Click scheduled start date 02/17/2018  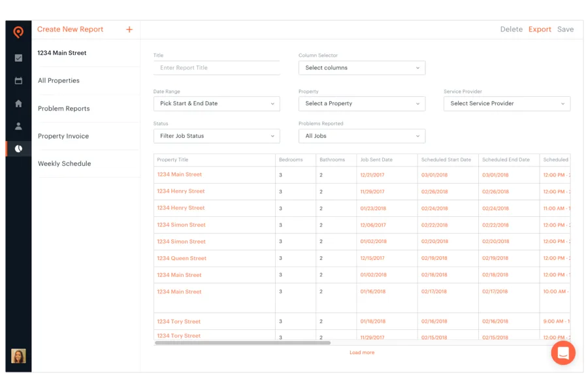click(x=434, y=291)
